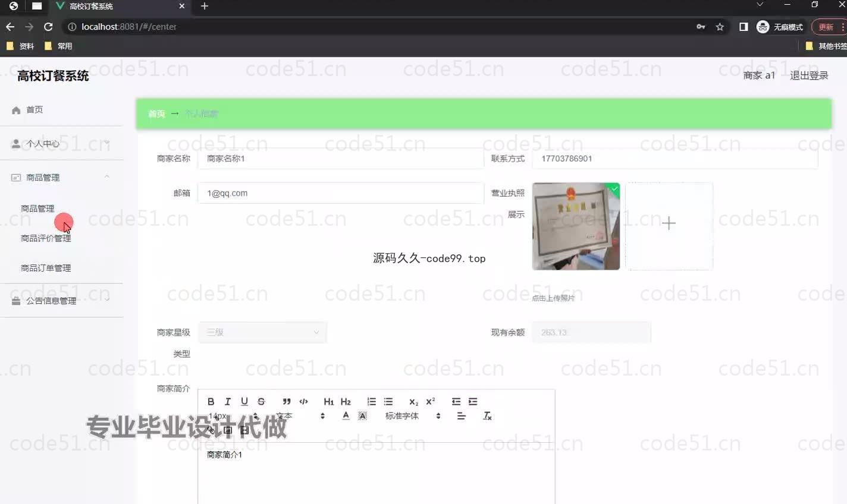Apply strikethrough formatting in editor

pyautogui.click(x=261, y=402)
